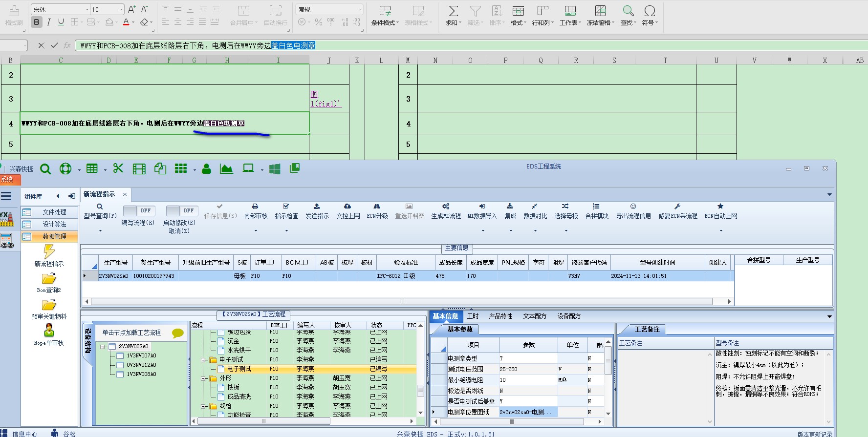Click ECN升级 toolbar icon

[x=377, y=207]
